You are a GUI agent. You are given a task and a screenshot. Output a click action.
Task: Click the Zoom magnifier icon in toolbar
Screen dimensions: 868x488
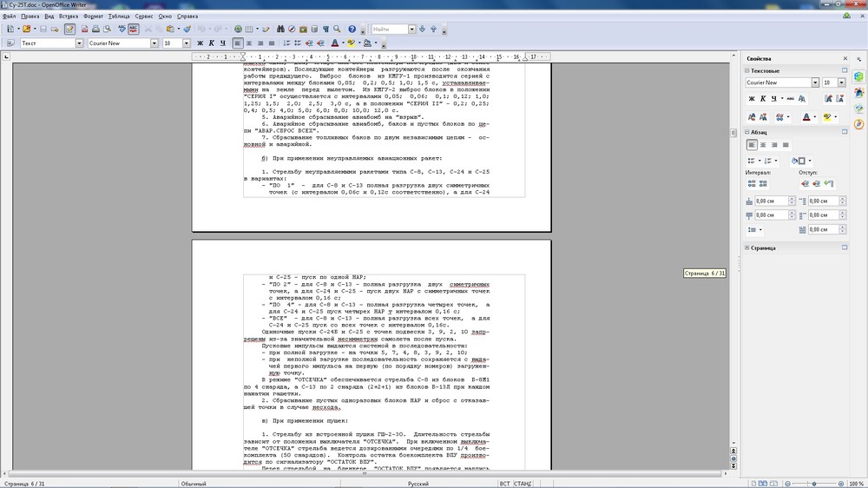[x=337, y=29]
